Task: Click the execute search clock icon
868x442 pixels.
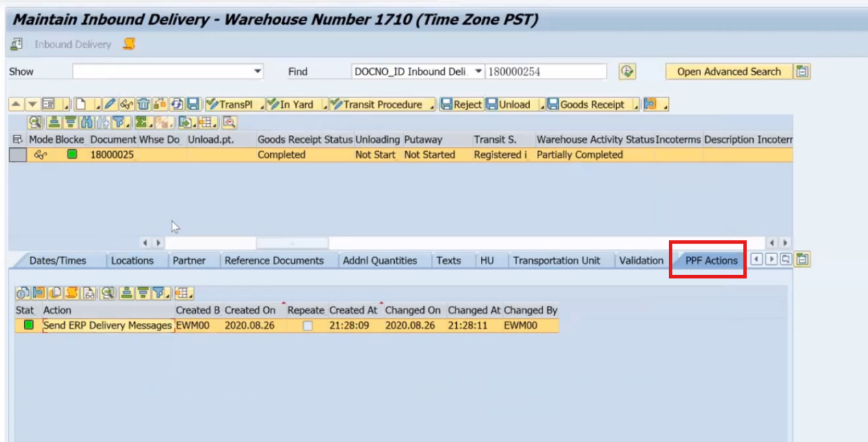Action: (627, 71)
